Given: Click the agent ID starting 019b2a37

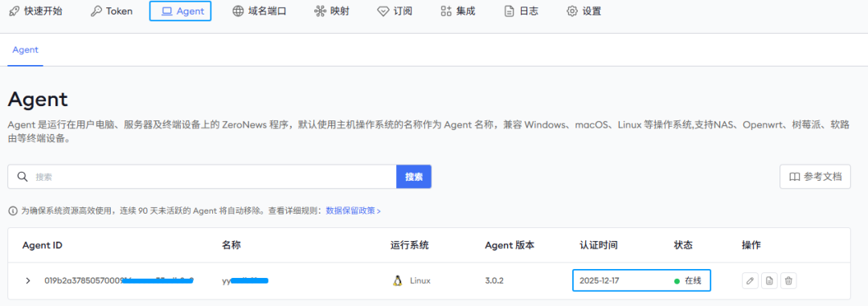Looking at the screenshot, I should 119,281.
